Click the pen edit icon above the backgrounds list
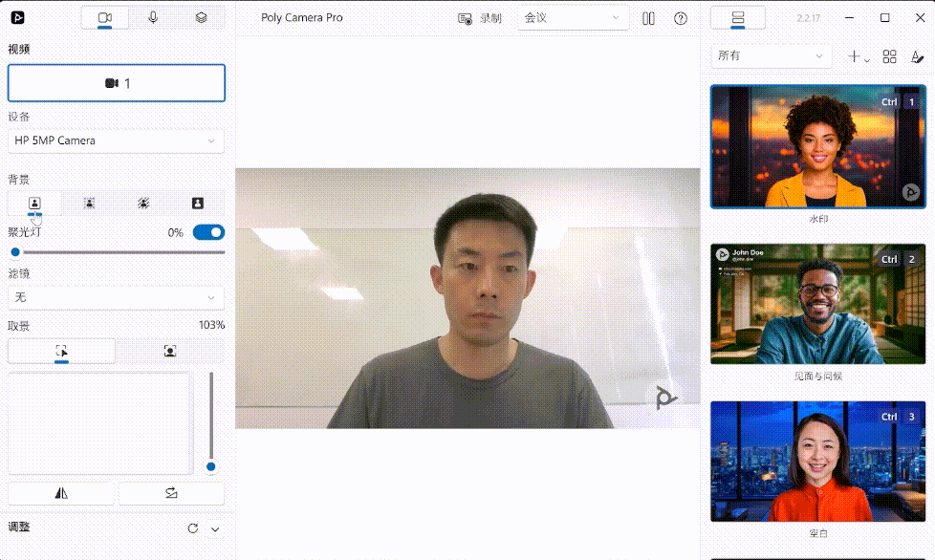The image size is (935, 560). click(918, 55)
